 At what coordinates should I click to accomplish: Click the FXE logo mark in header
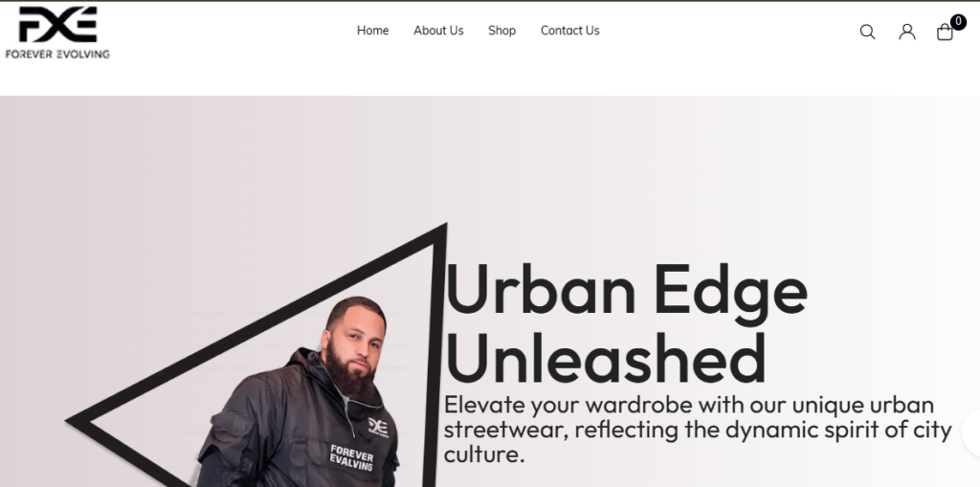(57, 24)
